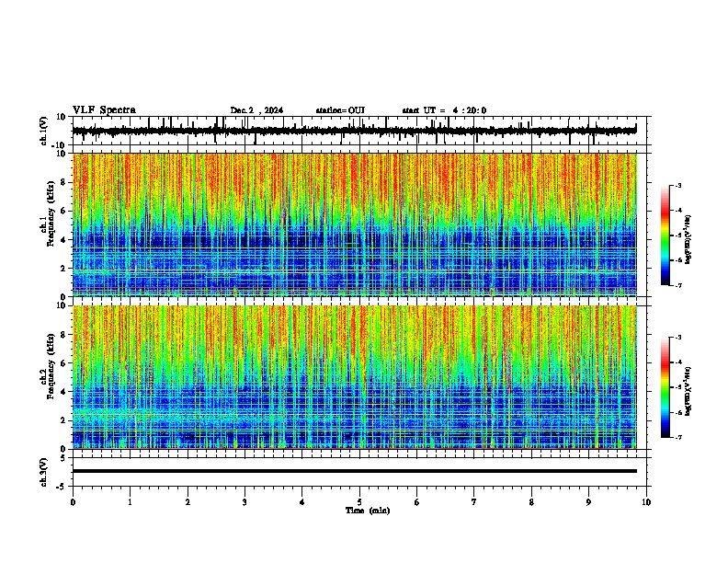Click time axis tick label "5" at the bottom
728x563 pixels.
point(359,502)
